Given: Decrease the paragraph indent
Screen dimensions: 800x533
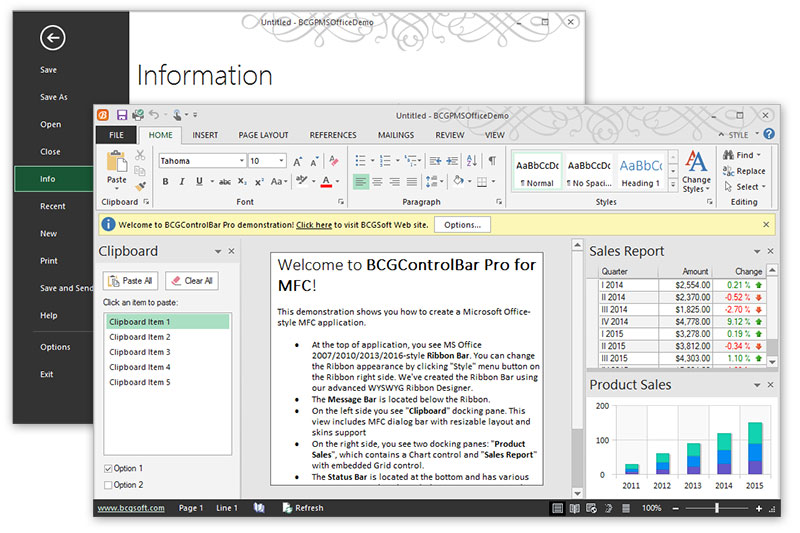Looking at the screenshot, I should click(435, 161).
